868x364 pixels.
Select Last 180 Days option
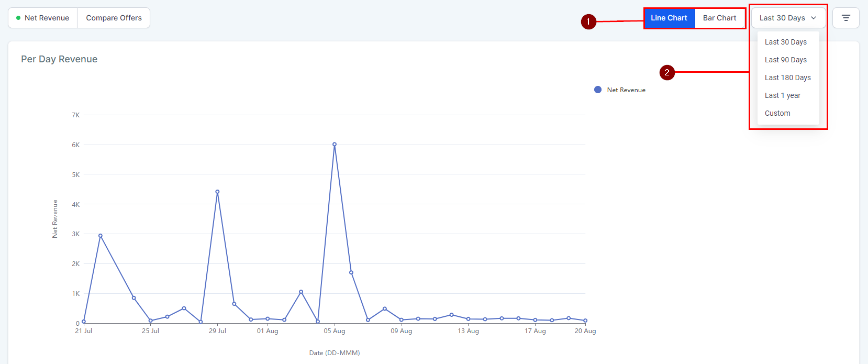point(787,78)
